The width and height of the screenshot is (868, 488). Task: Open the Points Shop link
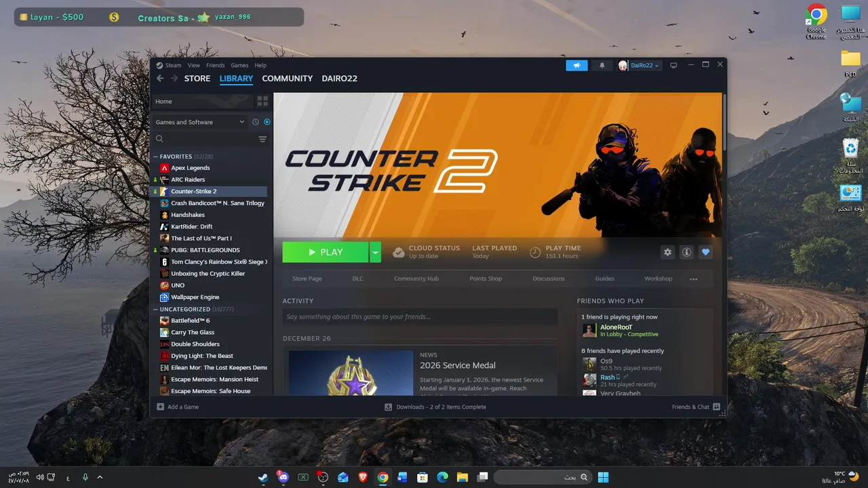coord(486,279)
